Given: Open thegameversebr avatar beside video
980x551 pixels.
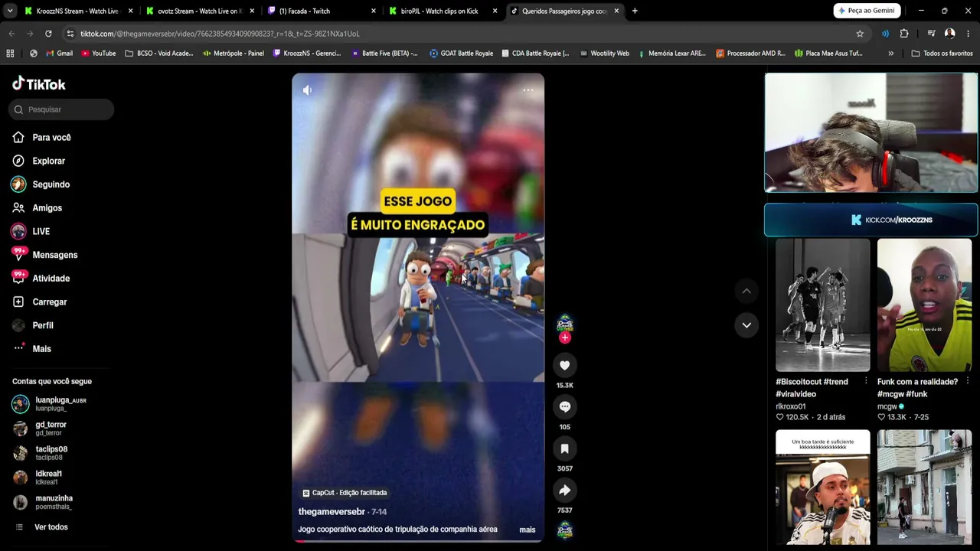Looking at the screenshot, I should [x=564, y=322].
